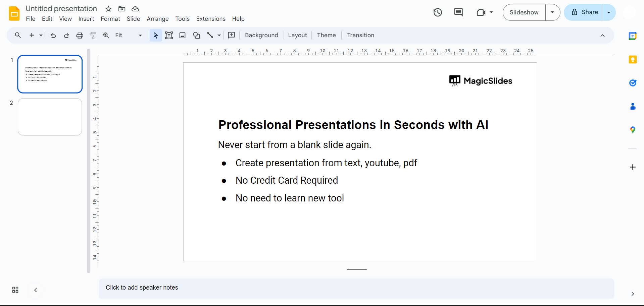This screenshot has width=644, height=306.
Task: Star the Untitled presentation
Action: [x=108, y=9]
